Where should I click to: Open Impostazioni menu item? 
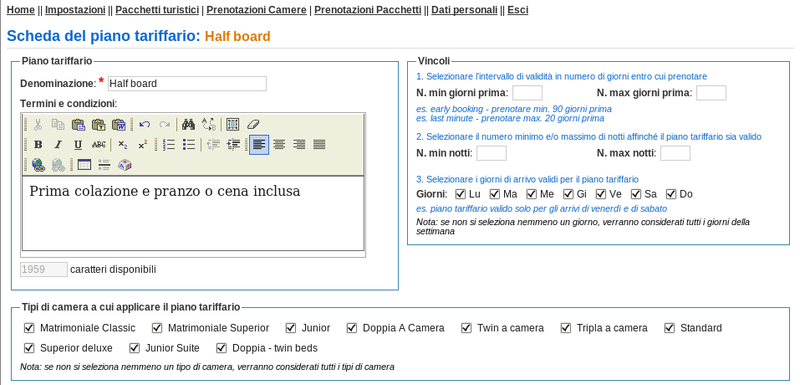tap(75, 10)
